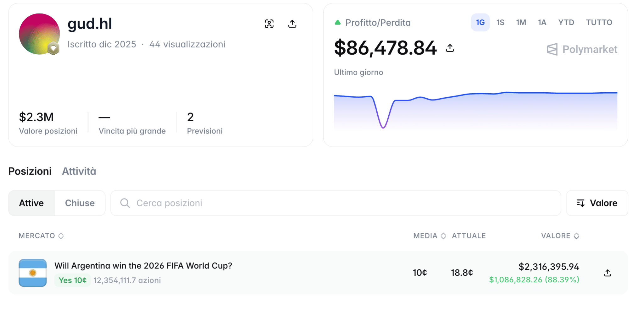Click the profile scan icon near gud.hl
The width and height of the screenshot is (644, 310).
point(269,24)
